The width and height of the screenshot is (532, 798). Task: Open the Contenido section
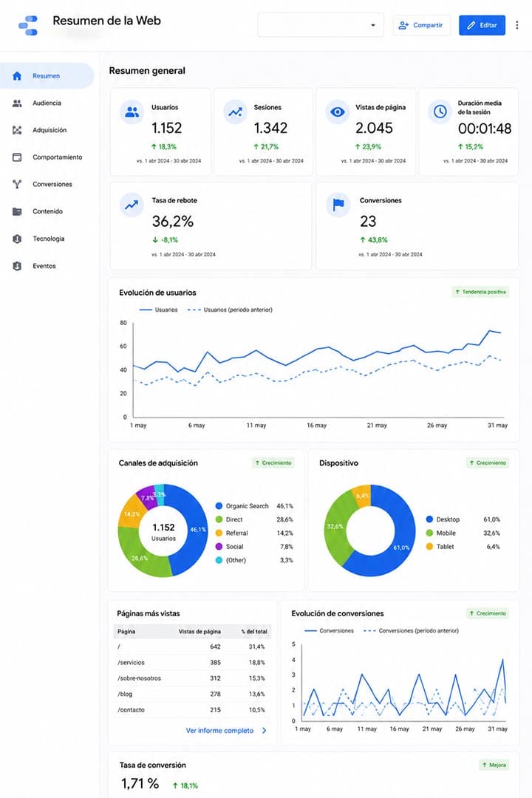(47, 211)
